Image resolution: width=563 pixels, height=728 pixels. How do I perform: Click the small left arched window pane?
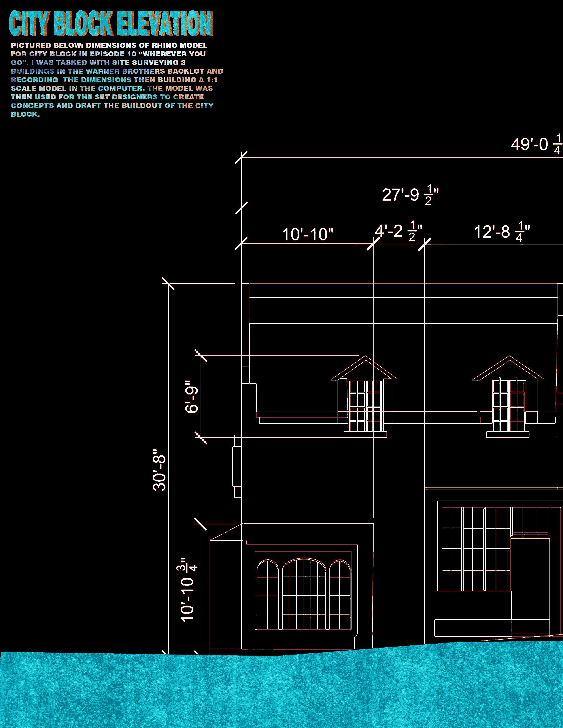(268, 594)
